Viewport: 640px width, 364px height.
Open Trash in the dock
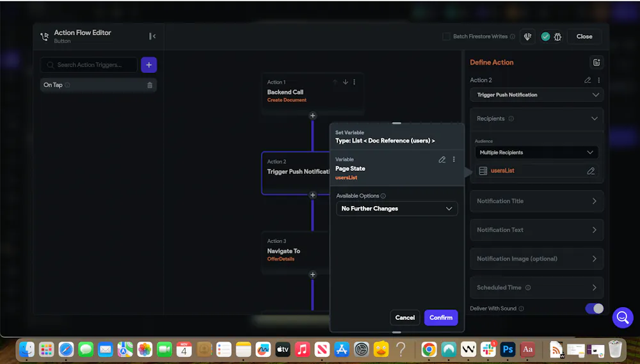coord(615,349)
